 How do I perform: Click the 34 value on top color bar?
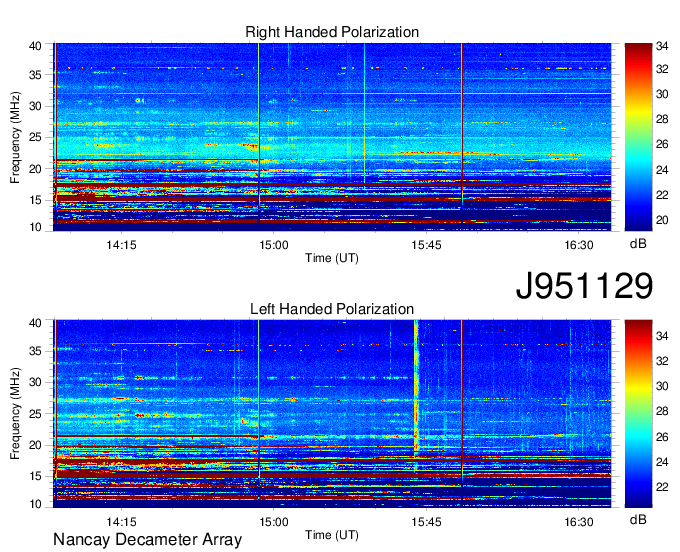pyautogui.click(x=662, y=46)
